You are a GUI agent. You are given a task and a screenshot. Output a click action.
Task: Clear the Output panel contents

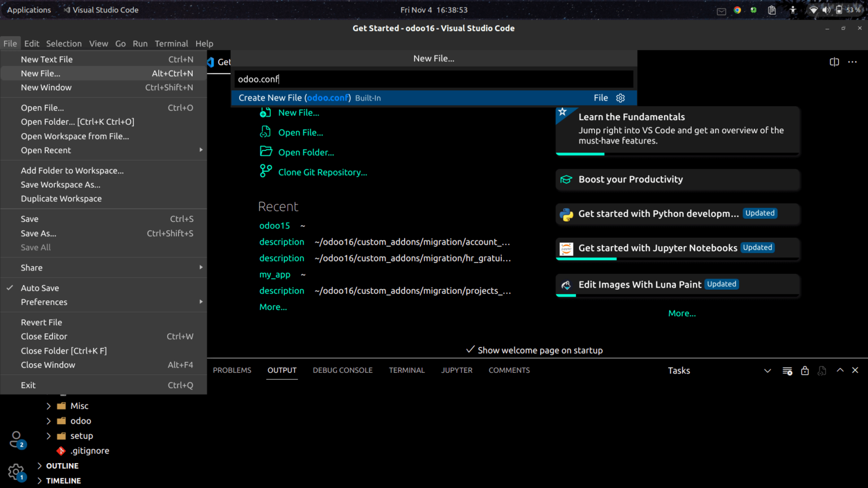pos(787,371)
